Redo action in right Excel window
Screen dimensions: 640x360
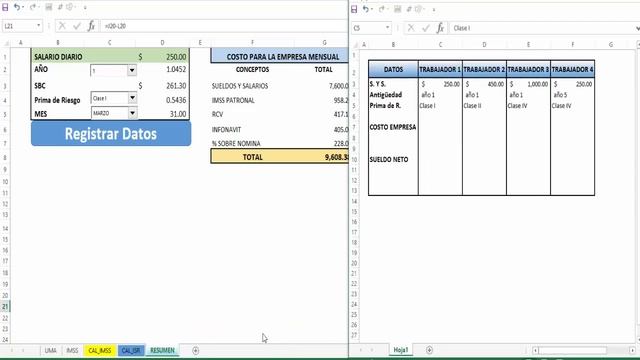tap(381, 9)
